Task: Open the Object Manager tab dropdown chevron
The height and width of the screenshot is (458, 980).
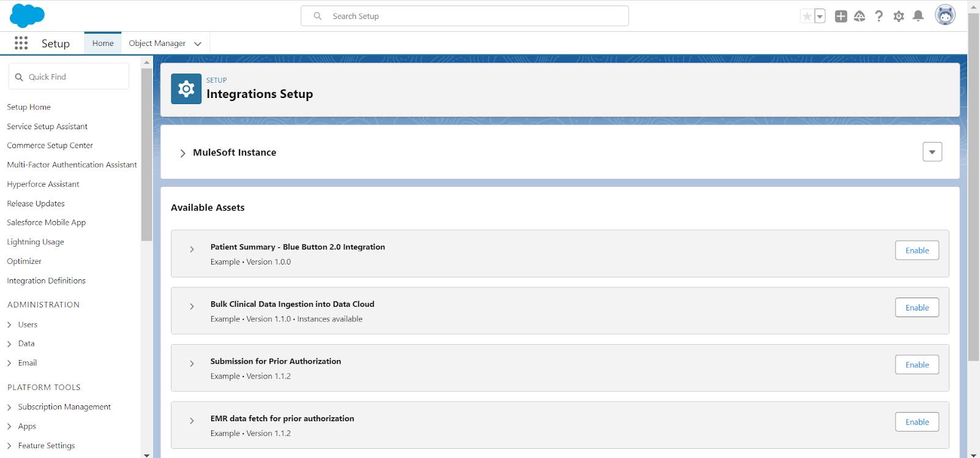Action: pyautogui.click(x=197, y=43)
